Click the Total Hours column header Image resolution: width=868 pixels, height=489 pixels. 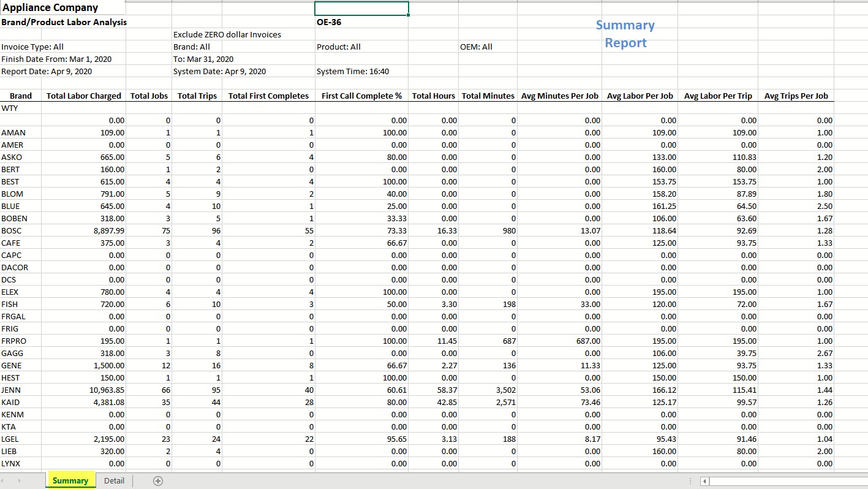(x=434, y=96)
